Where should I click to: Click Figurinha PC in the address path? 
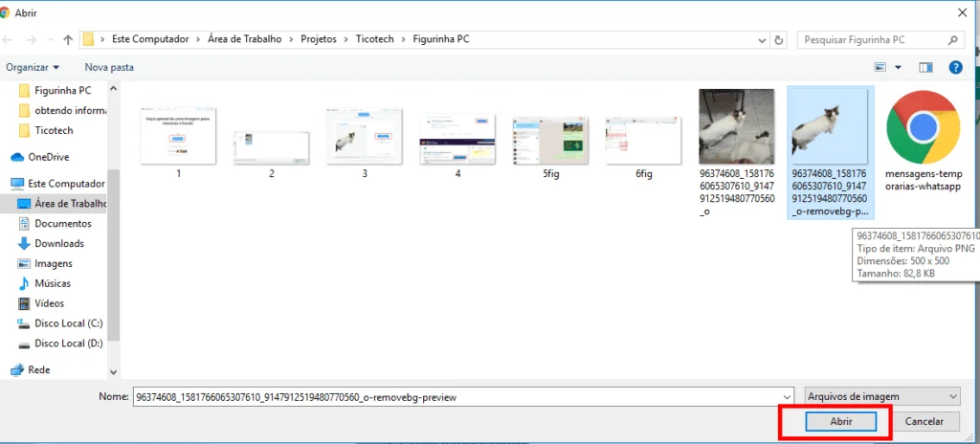click(441, 39)
